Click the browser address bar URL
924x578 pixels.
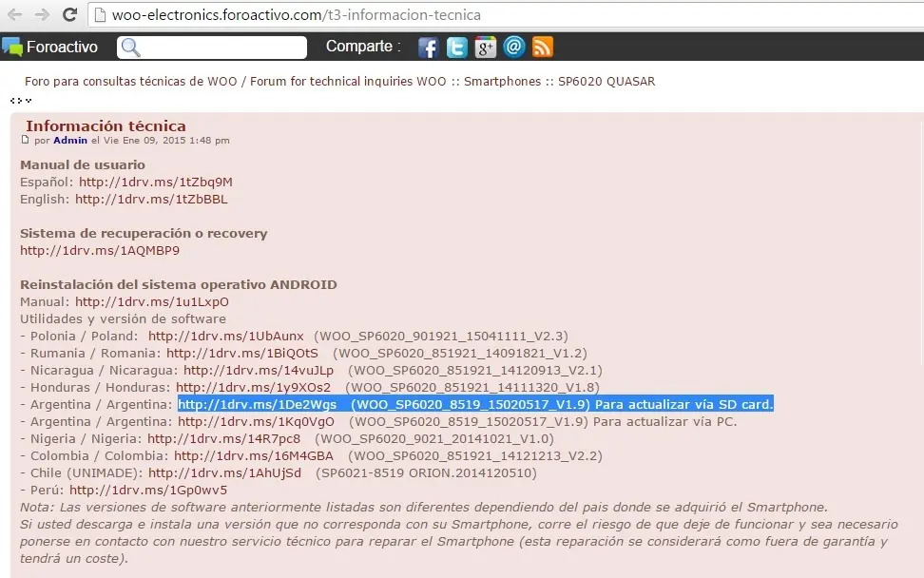[297, 14]
